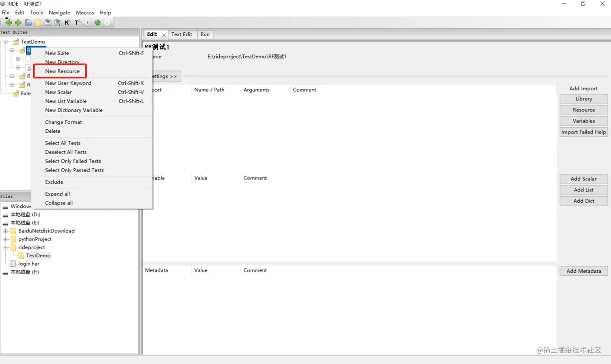
Task: Select New Scalar in the context menu
Action: coord(92,92)
